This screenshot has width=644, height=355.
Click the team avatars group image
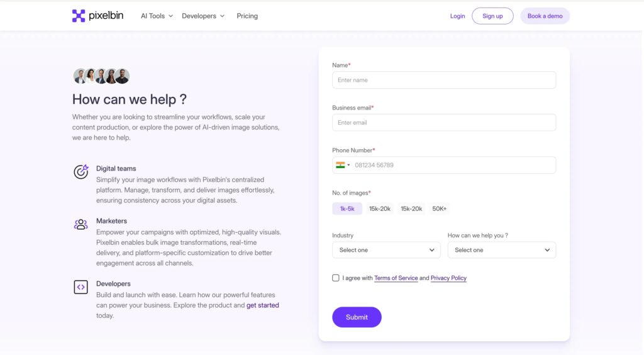coord(101,76)
